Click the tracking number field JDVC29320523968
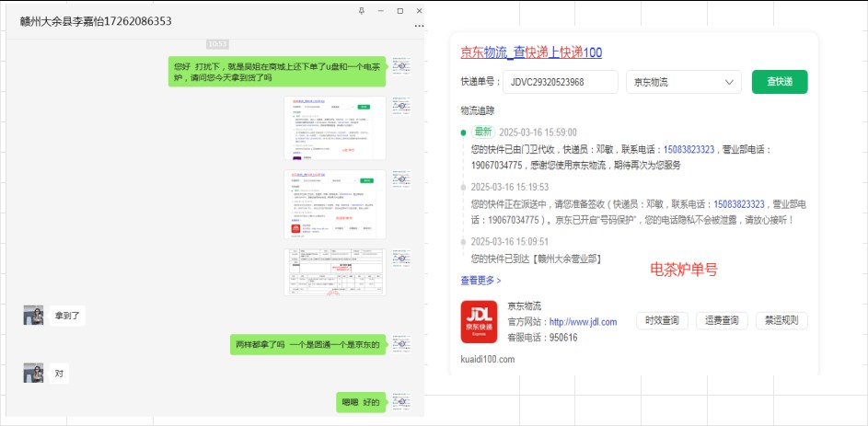868x426 pixels. [x=561, y=82]
